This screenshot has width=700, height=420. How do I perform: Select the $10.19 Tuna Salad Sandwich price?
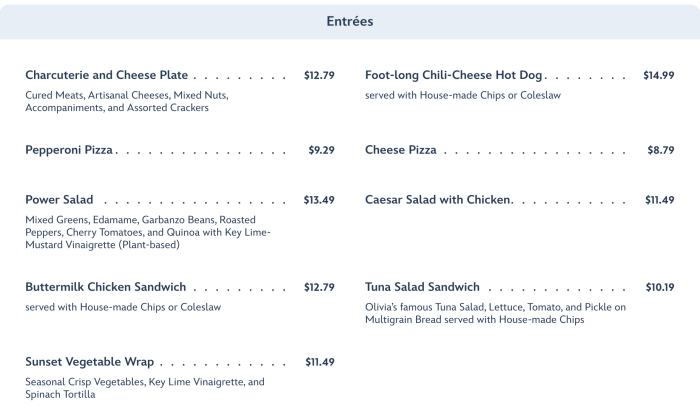tap(659, 287)
